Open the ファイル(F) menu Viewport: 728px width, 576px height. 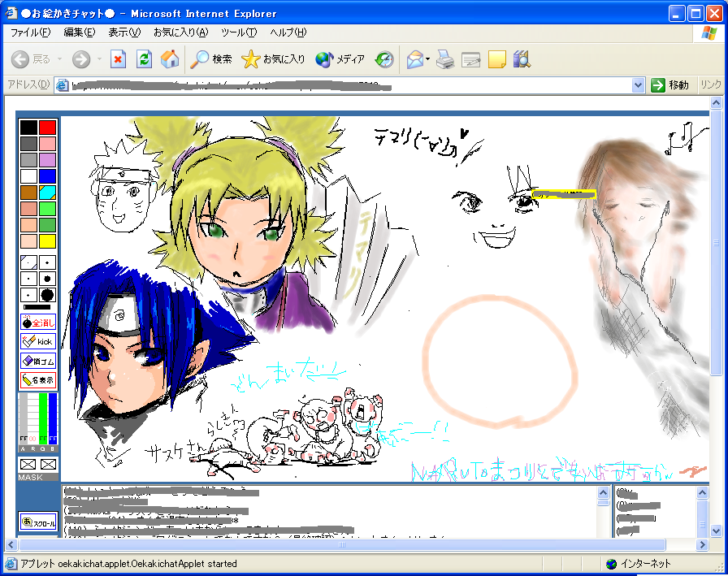point(30,32)
